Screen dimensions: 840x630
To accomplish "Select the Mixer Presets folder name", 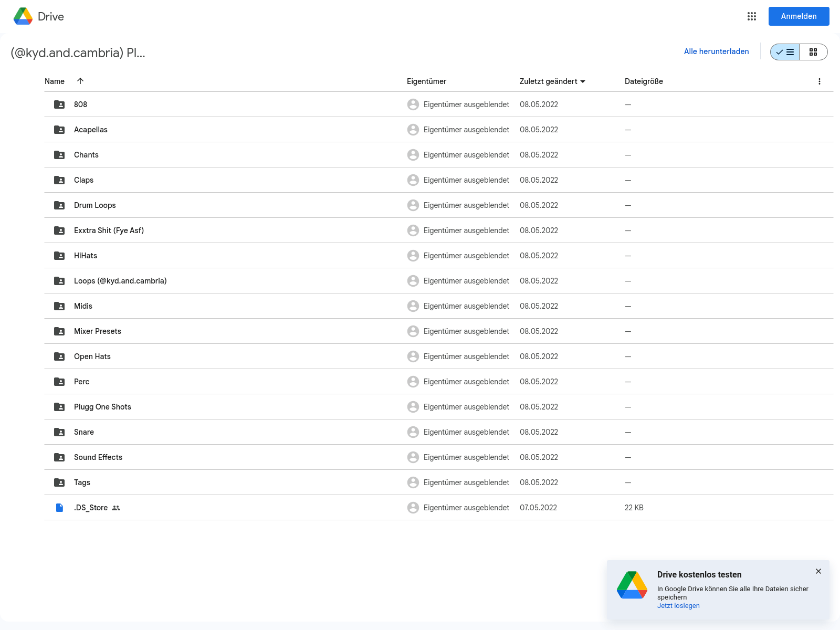I will click(x=98, y=331).
